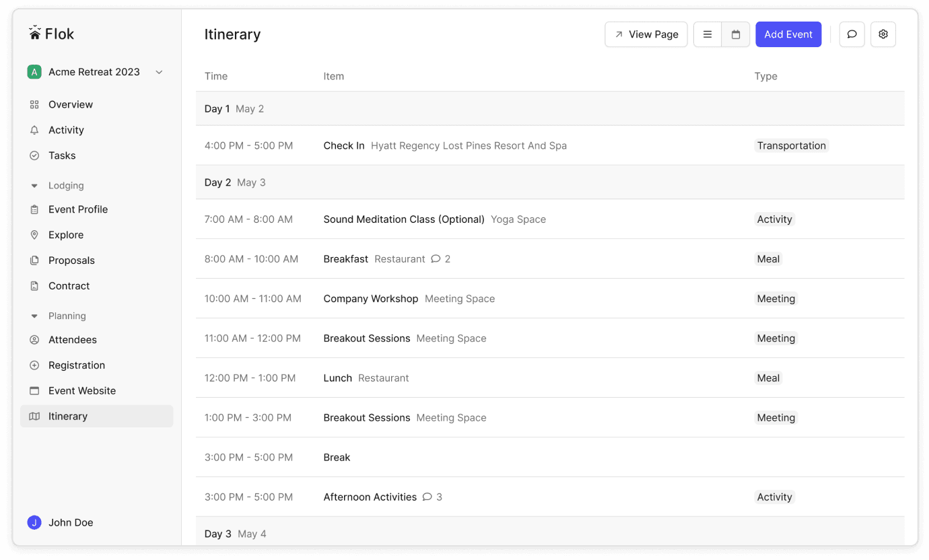Open Overview in the sidebar
This screenshot has width=929, height=560.
[71, 104]
